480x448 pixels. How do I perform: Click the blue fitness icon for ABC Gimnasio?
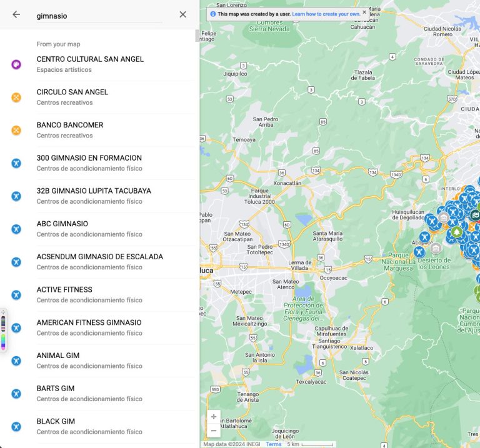[x=16, y=229]
